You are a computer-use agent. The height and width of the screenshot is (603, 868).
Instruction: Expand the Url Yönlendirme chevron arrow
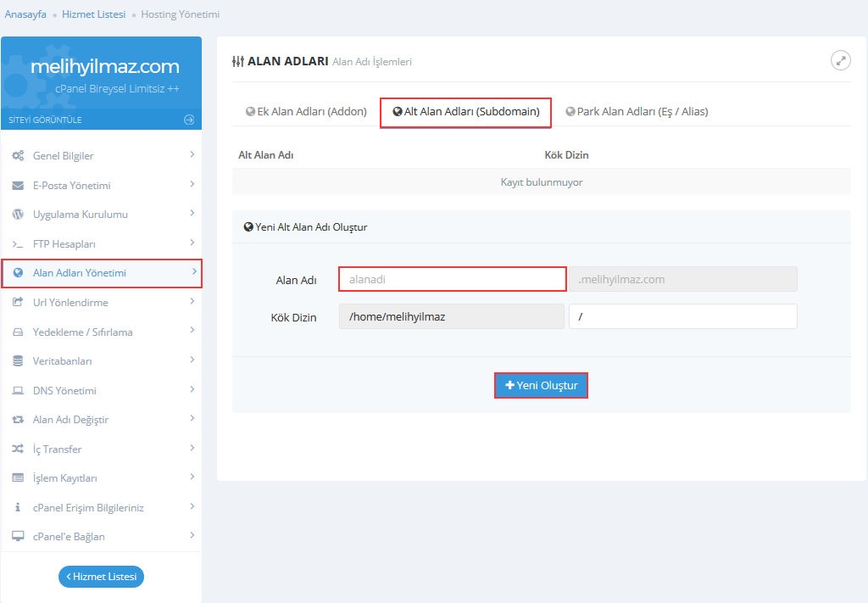coord(192,301)
